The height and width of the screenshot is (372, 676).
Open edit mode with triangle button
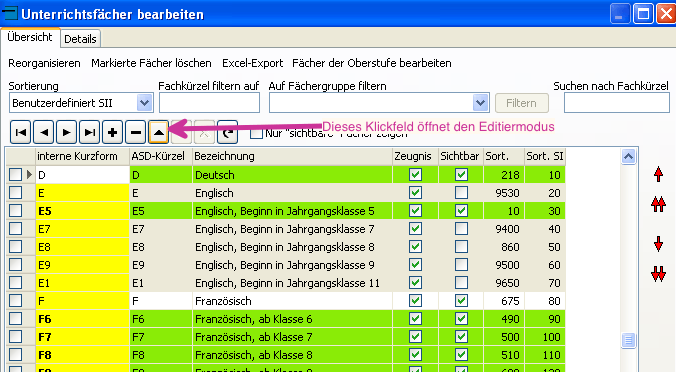click(158, 132)
